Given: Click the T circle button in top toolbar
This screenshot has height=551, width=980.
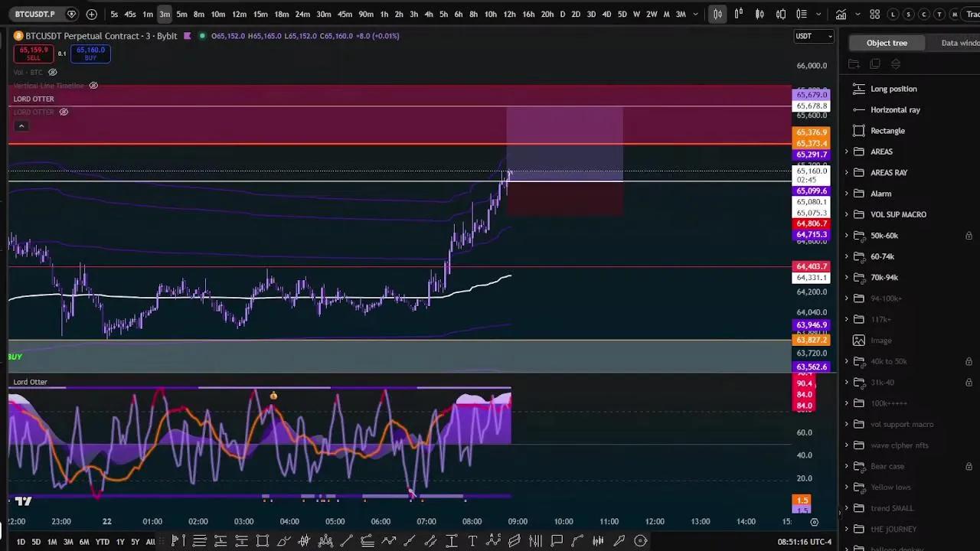Looking at the screenshot, I should click(x=939, y=14).
